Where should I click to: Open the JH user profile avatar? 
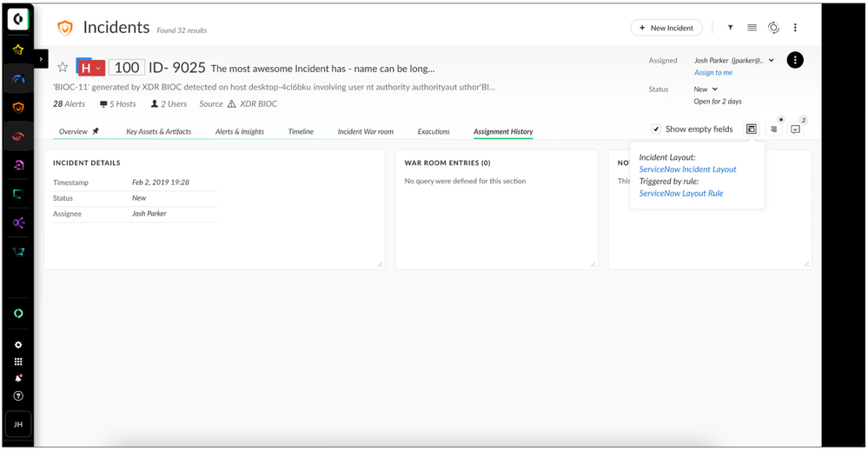[x=18, y=424]
